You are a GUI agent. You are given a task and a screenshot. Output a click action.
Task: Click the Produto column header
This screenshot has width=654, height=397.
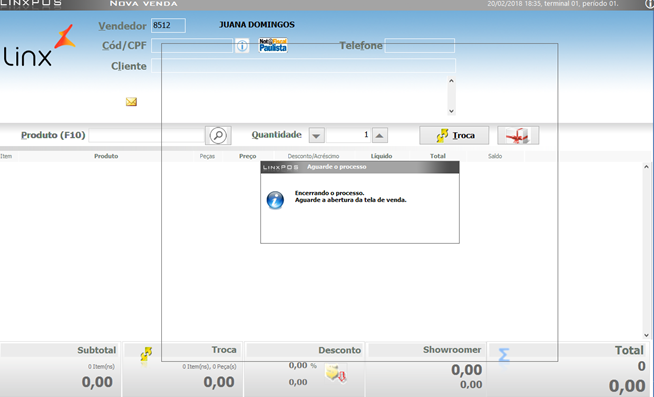pyautogui.click(x=106, y=156)
